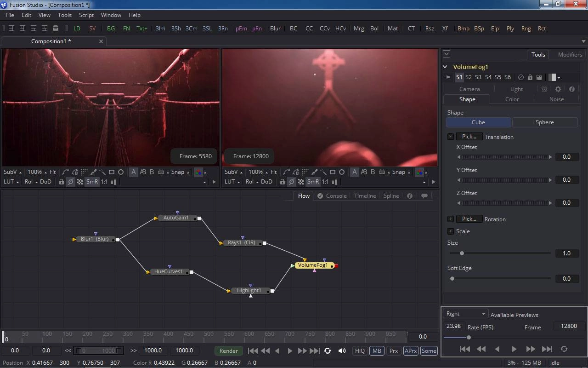Open the info tab icon in the tool controls
The image size is (588, 368).
tap(572, 89)
